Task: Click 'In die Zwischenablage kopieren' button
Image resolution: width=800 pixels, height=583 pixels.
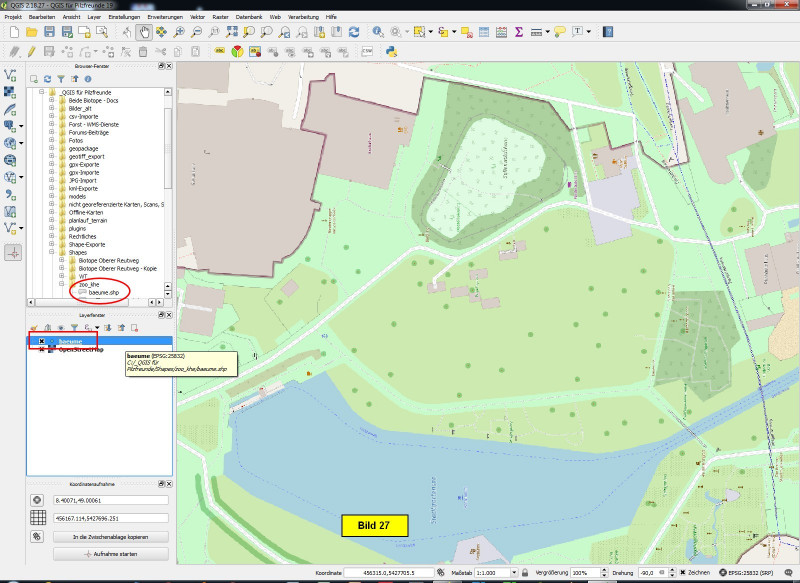Action: click(x=97, y=537)
